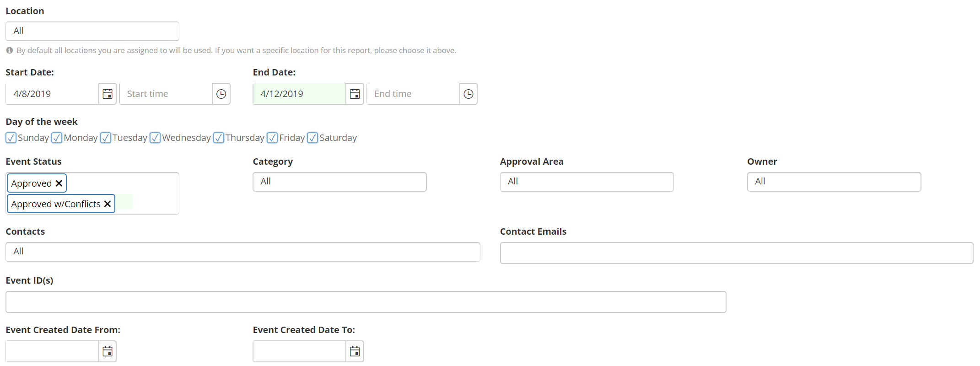Click the Approved w/Conflicts tag label
Screen dimensions: 980x366
point(56,204)
